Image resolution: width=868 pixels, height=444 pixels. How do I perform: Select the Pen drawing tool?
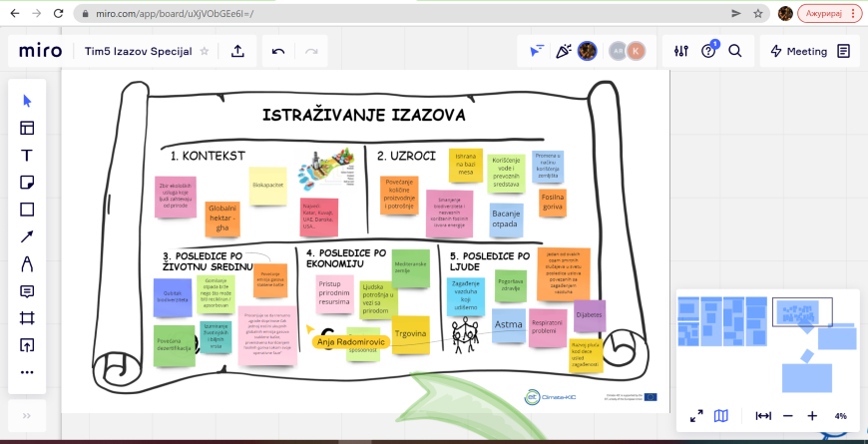point(27,263)
